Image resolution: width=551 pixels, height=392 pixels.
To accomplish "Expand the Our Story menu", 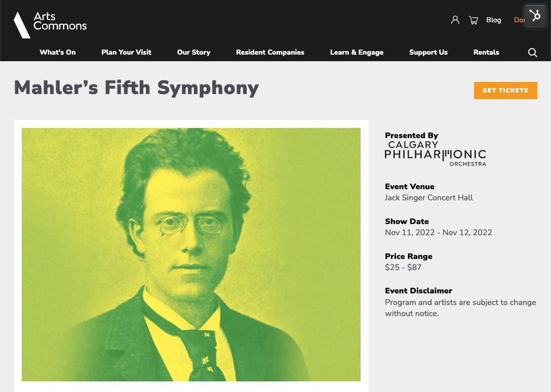I will (193, 52).
